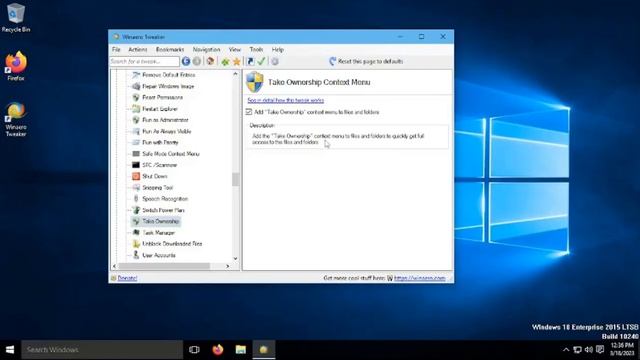
Task: Show hidden system tray icons chevron
Action: 566,349
